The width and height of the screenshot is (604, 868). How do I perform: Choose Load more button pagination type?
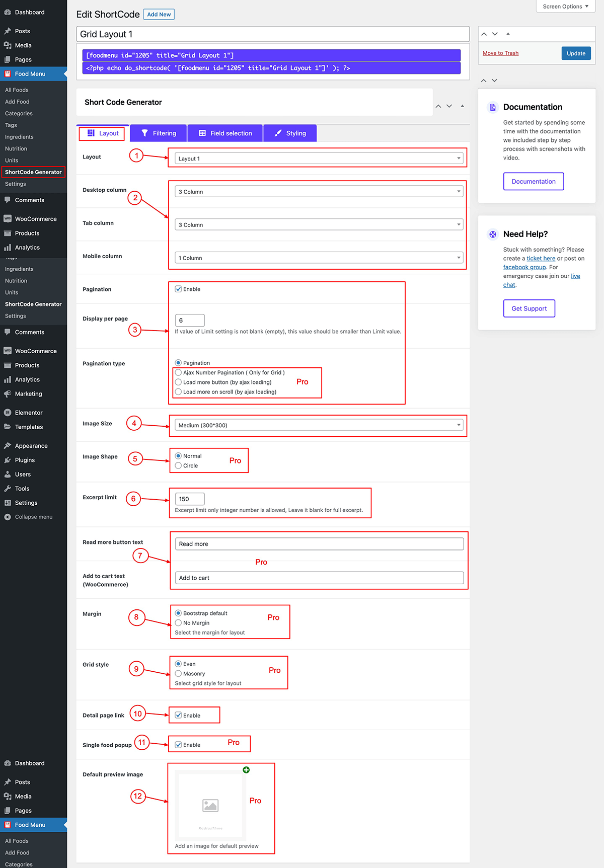click(178, 382)
